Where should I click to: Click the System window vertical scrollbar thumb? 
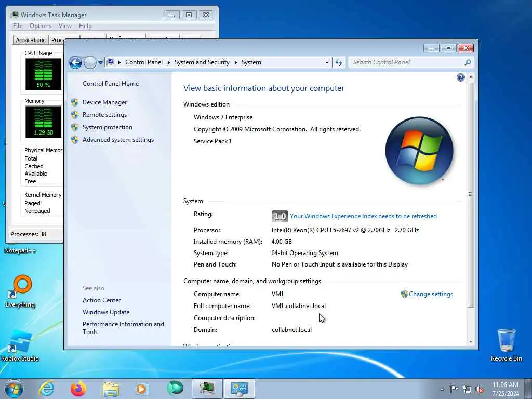(x=471, y=194)
